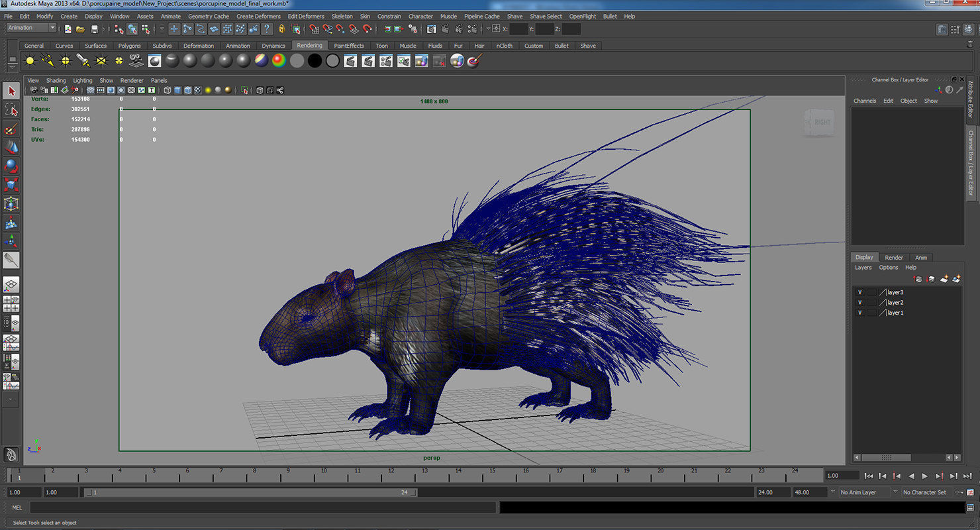980x530 pixels.
Task: Click the current time field showing 1.00
Action: 842,476
